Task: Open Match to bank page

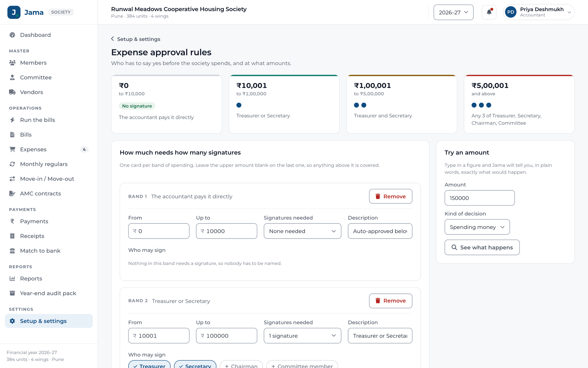Action: point(49,251)
